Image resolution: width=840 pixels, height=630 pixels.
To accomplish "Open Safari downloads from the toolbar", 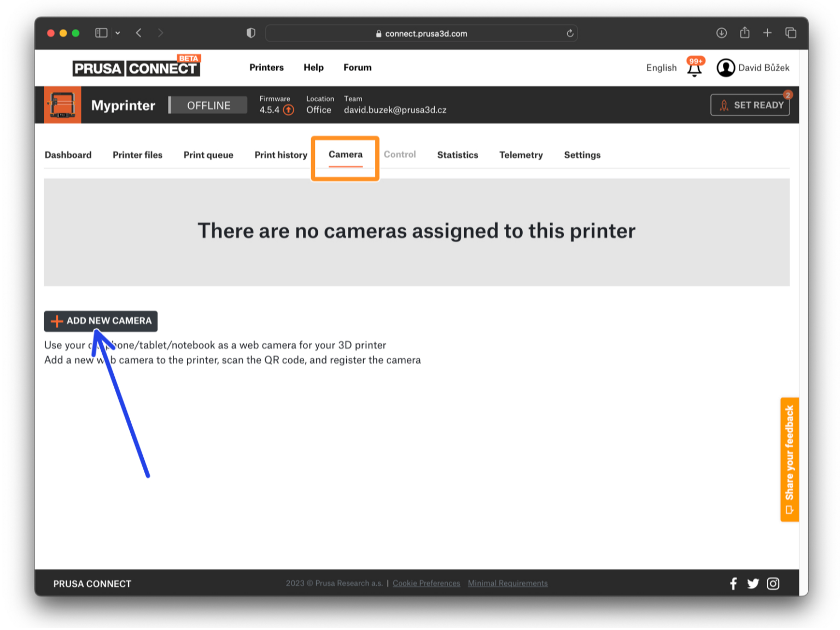I will (721, 33).
